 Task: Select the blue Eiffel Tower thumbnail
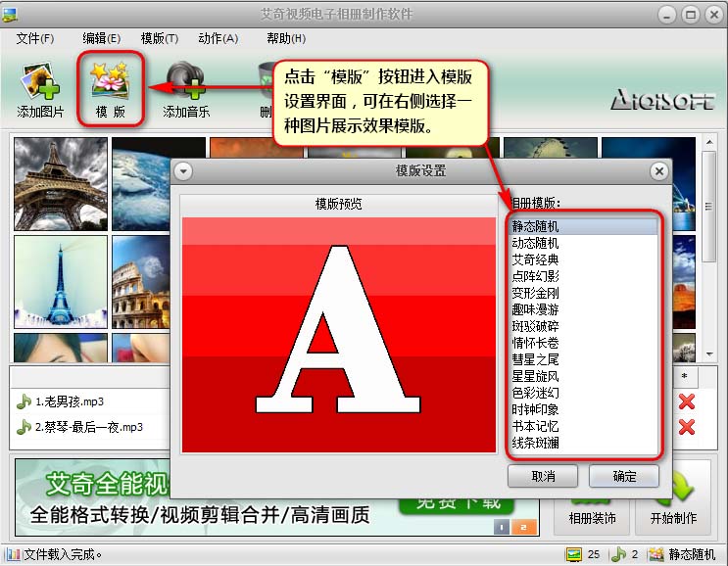61,282
